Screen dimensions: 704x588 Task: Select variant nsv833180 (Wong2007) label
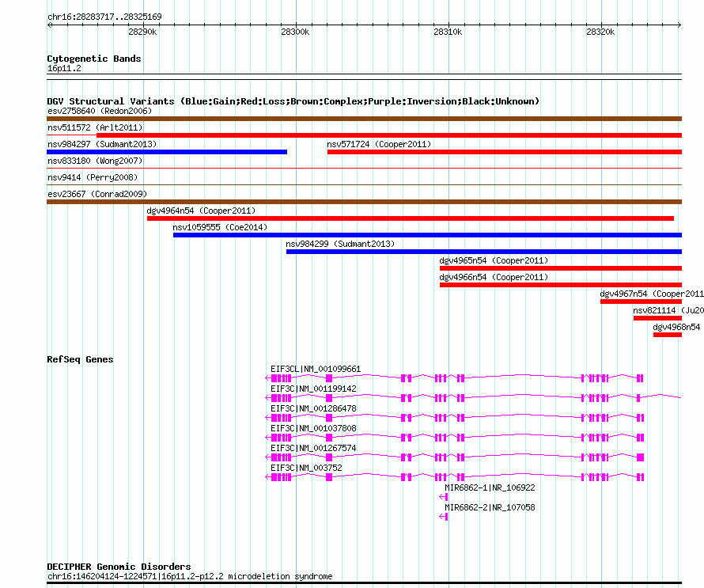click(x=95, y=161)
